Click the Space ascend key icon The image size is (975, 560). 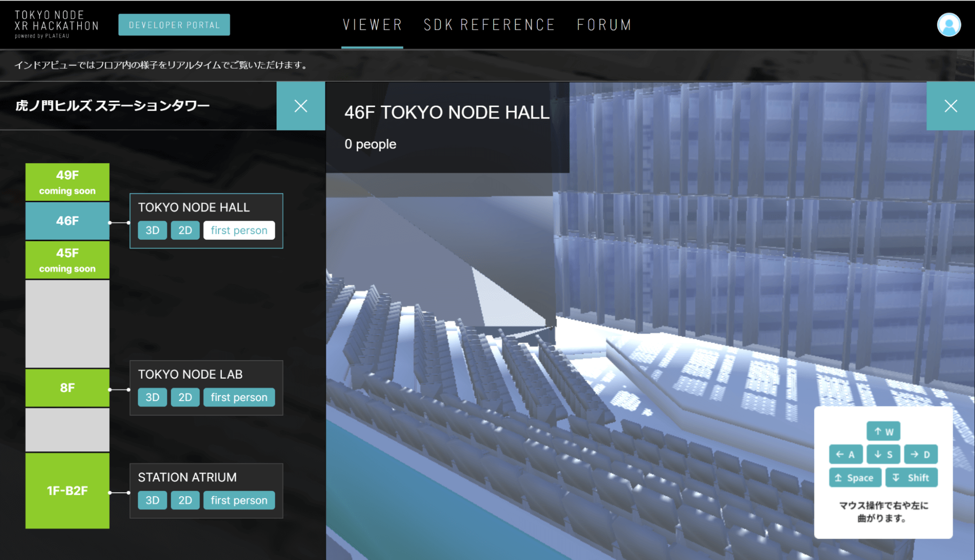point(855,478)
